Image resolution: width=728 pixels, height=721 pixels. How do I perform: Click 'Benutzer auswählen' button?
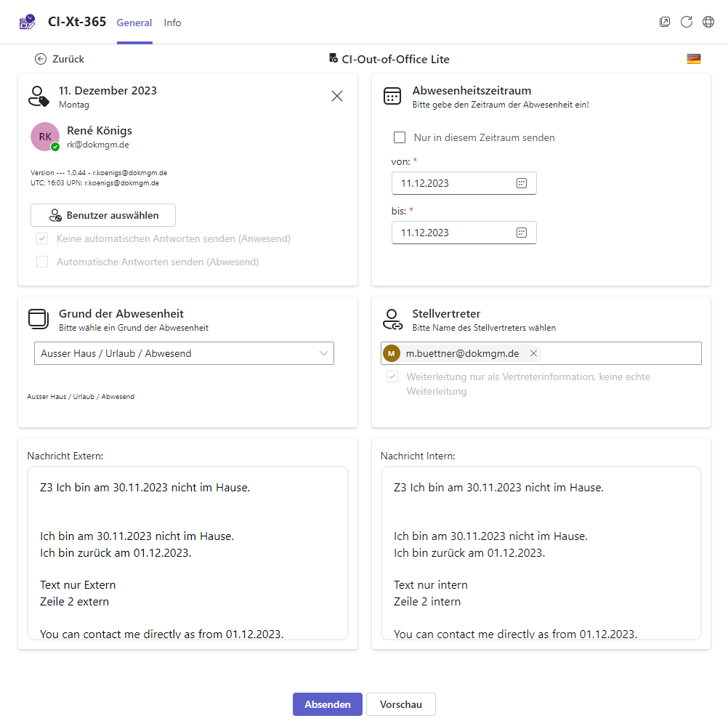click(103, 215)
